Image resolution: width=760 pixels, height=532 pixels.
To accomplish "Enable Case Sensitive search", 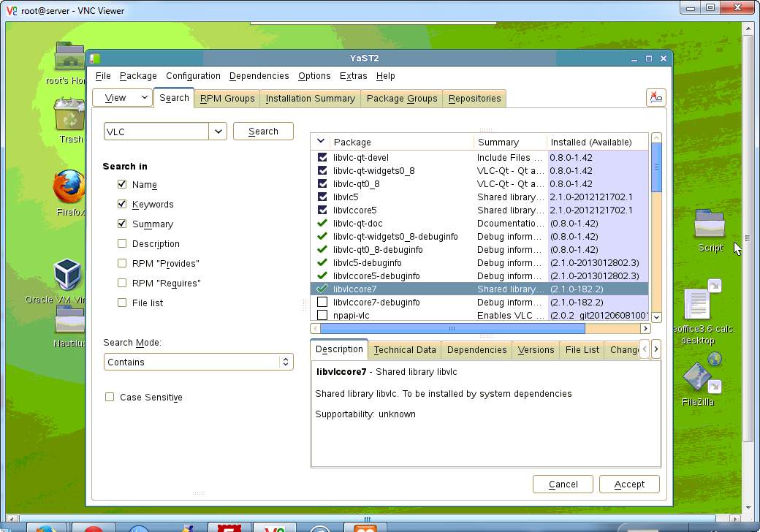I will point(110,397).
